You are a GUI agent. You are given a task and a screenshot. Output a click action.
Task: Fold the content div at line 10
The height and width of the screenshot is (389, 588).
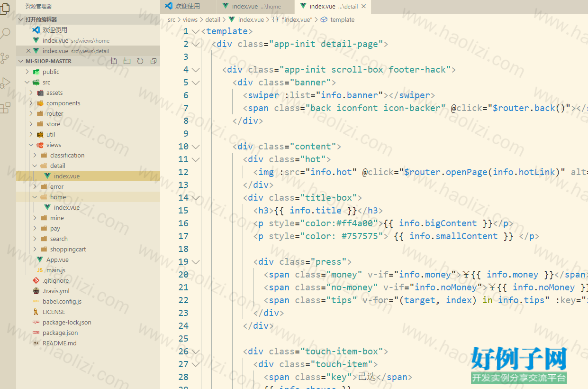(x=196, y=147)
